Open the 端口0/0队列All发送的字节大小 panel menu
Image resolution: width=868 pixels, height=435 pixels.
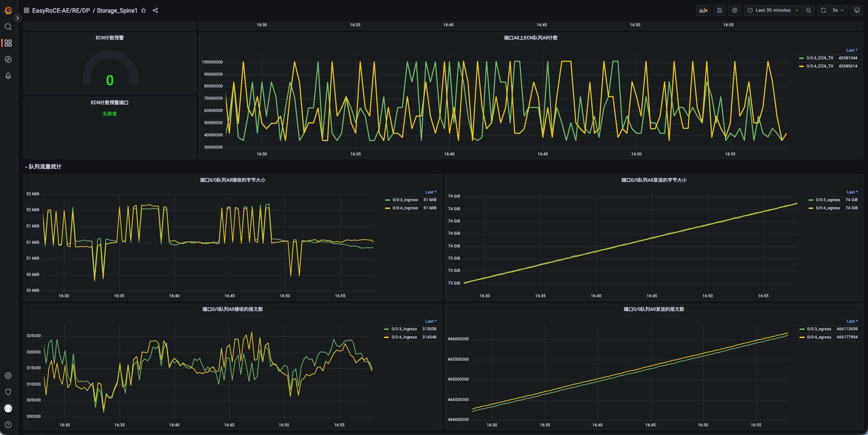[653, 180]
